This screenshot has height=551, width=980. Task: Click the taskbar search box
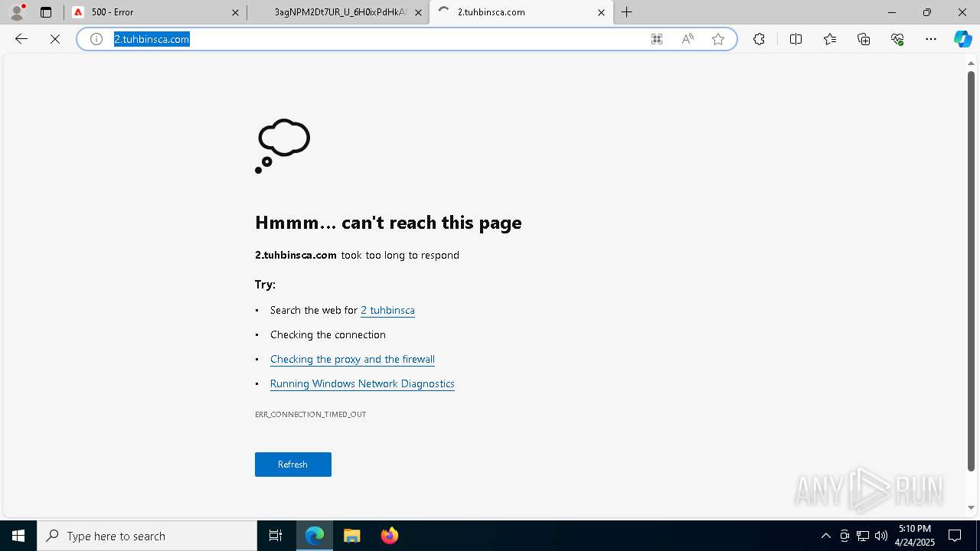pyautogui.click(x=147, y=536)
